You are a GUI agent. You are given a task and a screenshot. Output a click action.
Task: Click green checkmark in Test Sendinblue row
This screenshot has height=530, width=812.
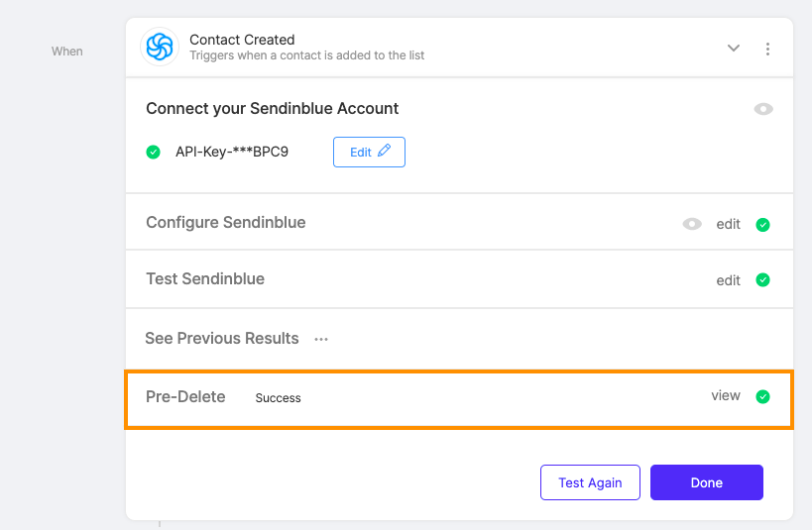[762, 280]
